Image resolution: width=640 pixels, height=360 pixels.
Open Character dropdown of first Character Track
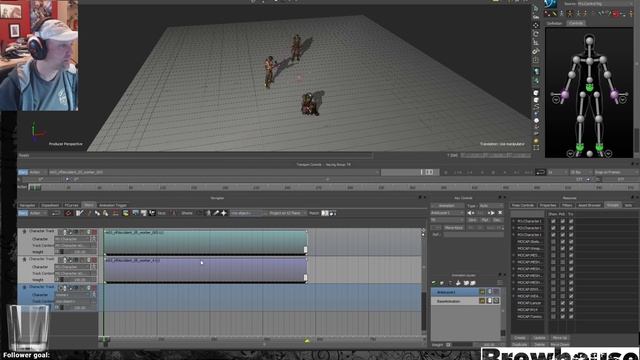(x=73, y=239)
